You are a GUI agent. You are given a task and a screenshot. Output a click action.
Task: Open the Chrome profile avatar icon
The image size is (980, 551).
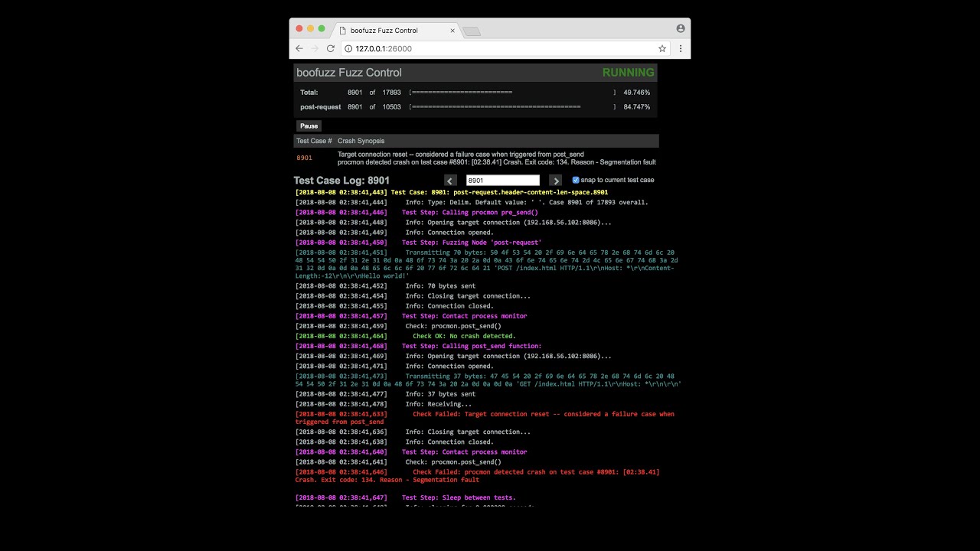(x=681, y=28)
